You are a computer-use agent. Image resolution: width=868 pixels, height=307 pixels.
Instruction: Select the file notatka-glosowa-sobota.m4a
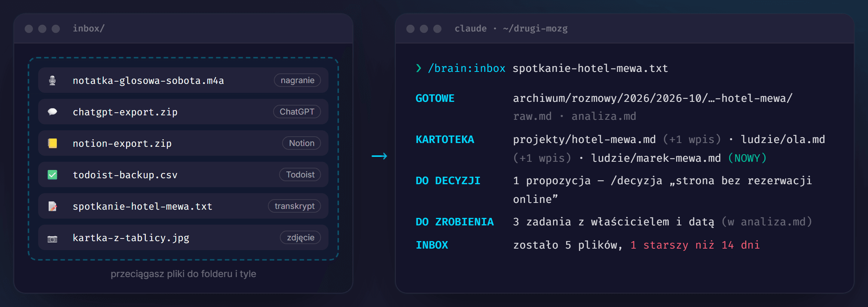183,80
